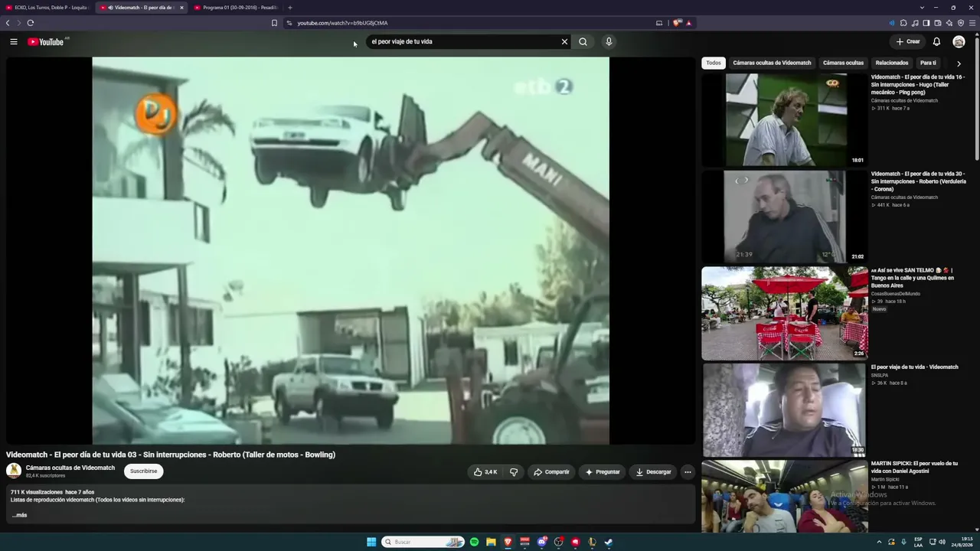Open the CosasBuenasDelMundo channel link
Image resolution: width=980 pixels, height=551 pixels.
(896, 294)
